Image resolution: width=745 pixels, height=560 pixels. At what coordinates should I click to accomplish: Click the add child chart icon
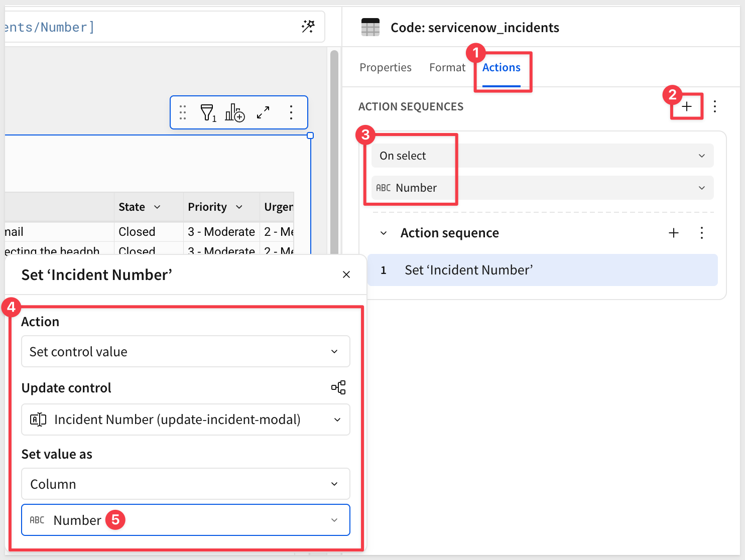[234, 112]
